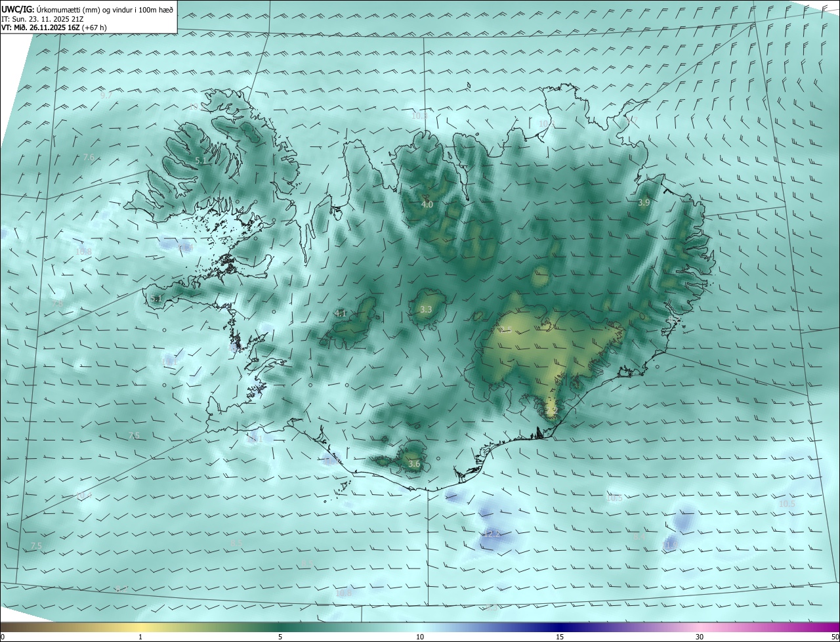Click the "5.1" value on the Westfjords
The width and height of the screenshot is (840, 642).
(x=201, y=160)
